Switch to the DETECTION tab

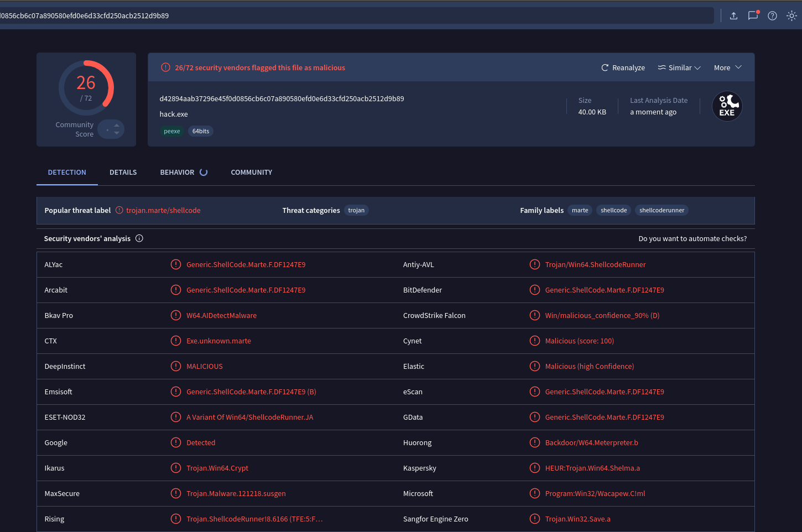[x=67, y=173]
